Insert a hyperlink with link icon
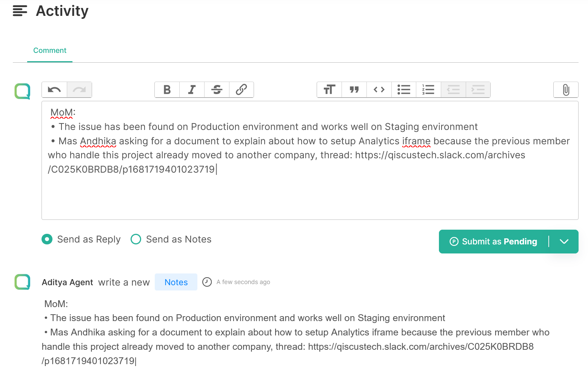 pyautogui.click(x=241, y=90)
